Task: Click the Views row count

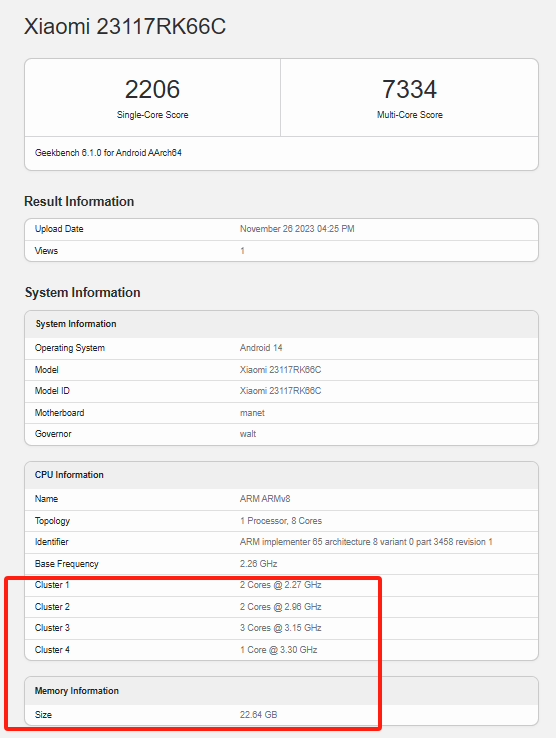Action: coord(242,251)
